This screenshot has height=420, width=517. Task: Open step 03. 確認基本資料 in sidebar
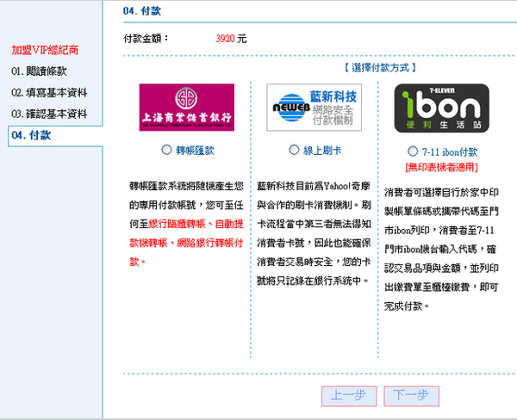pyautogui.click(x=49, y=114)
